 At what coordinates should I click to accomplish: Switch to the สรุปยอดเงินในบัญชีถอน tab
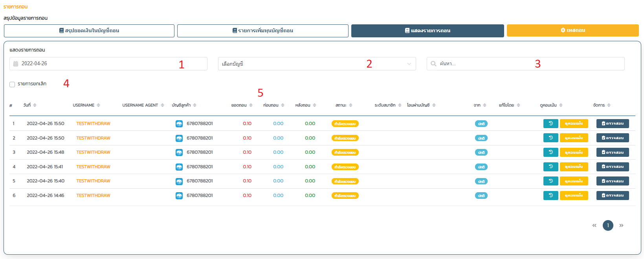89,31
